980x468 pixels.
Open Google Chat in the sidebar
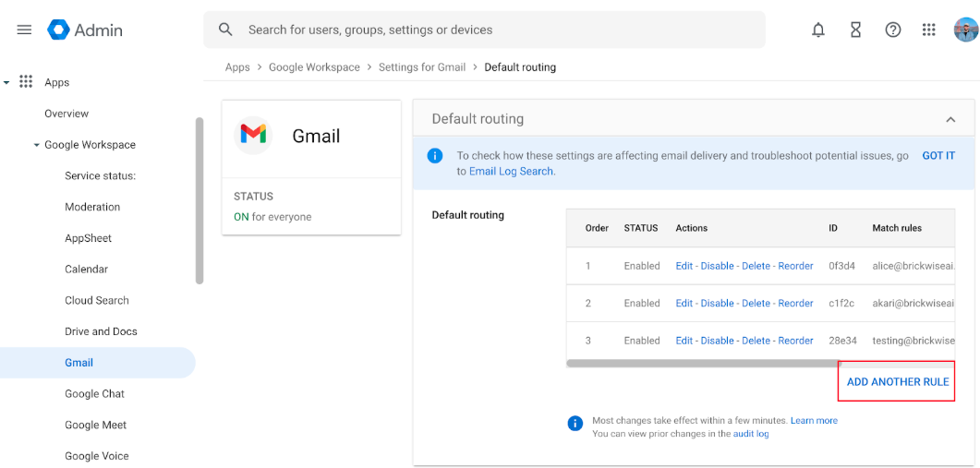tap(94, 393)
